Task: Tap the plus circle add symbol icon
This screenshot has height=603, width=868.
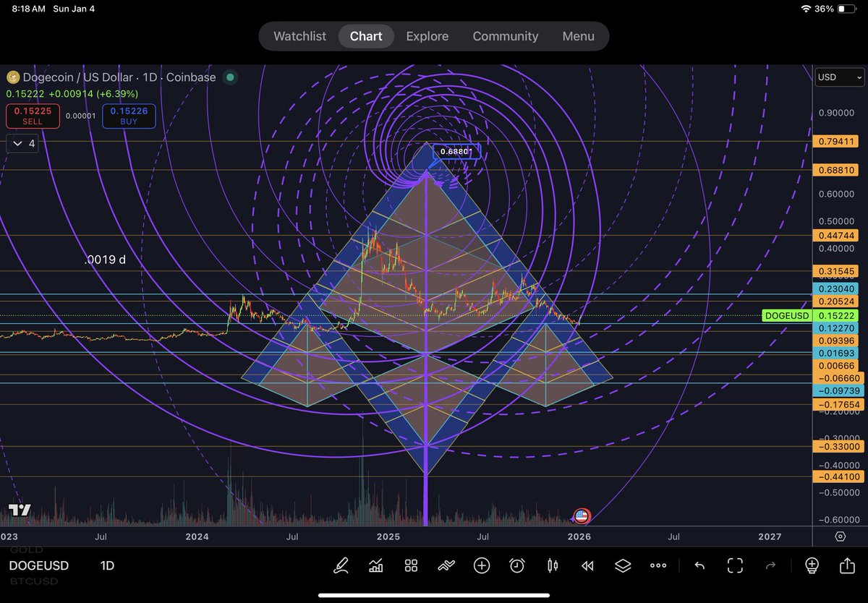Action: click(x=482, y=565)
